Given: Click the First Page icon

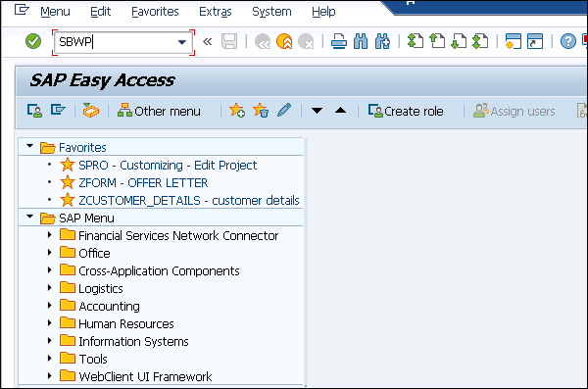Looking at the screenshot, I should pos(416,41).
